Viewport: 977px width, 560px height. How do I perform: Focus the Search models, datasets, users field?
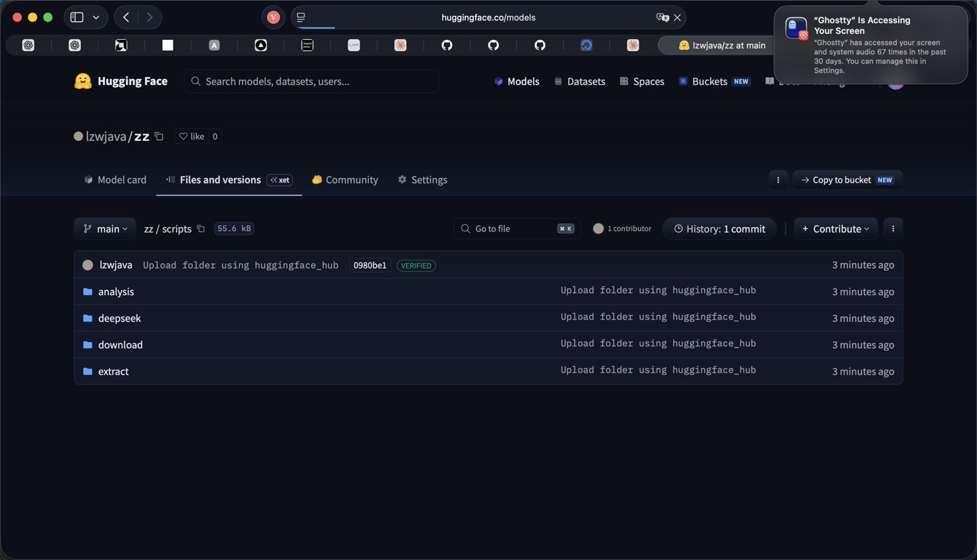point(311,81)
